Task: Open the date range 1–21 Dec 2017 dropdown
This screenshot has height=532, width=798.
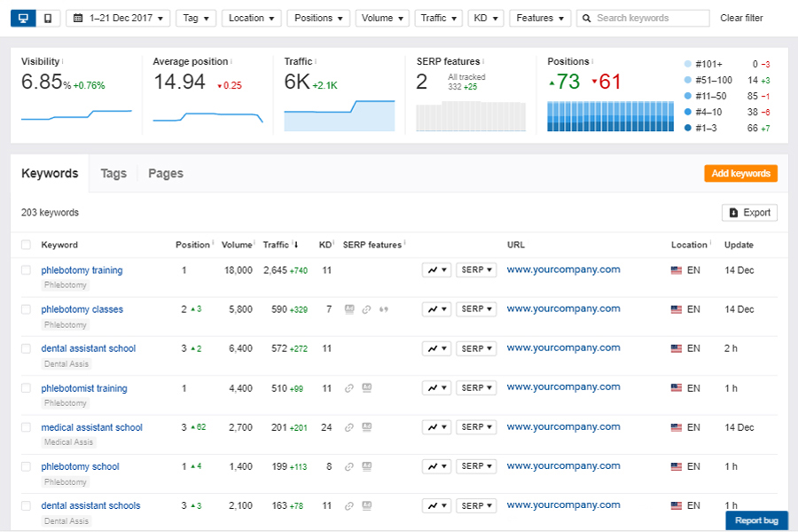Action: pos(118,18)
